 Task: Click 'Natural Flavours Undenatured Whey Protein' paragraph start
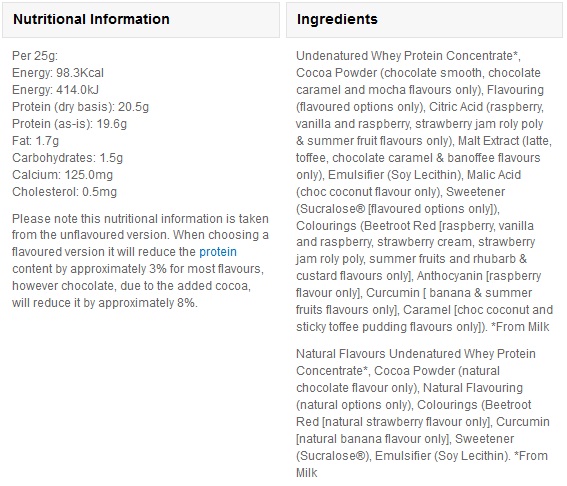point(416,354)
